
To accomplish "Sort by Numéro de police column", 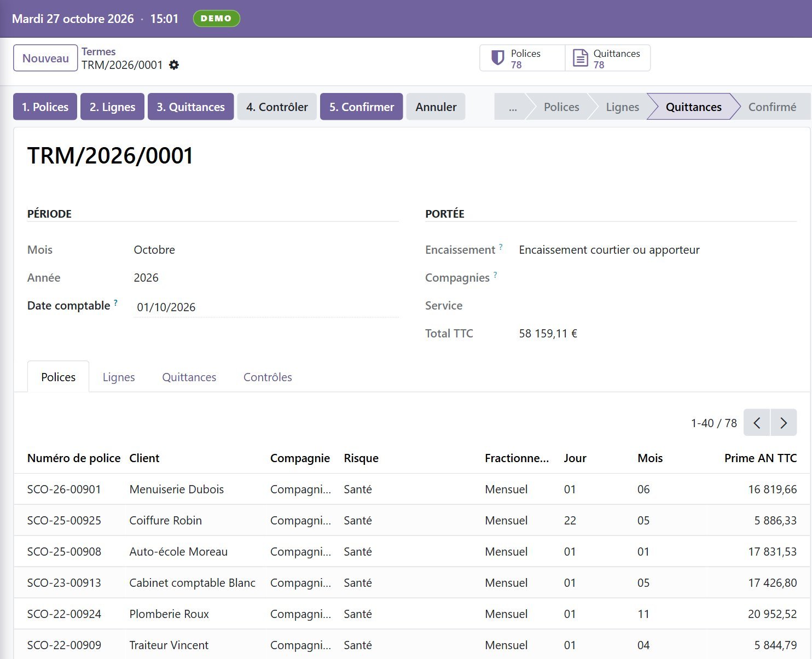I will pos(74,458).
